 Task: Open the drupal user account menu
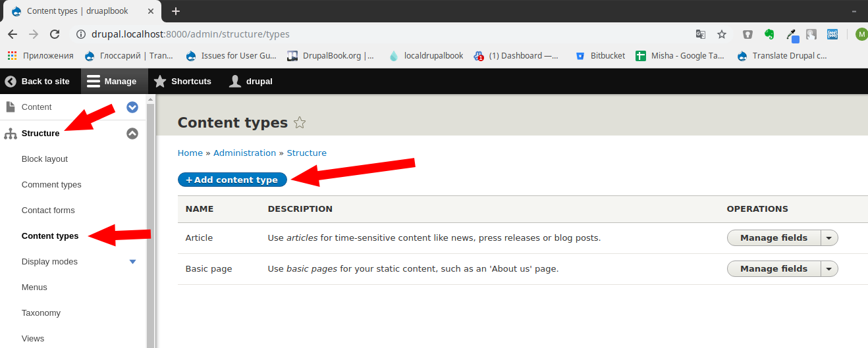coord(251,81)
